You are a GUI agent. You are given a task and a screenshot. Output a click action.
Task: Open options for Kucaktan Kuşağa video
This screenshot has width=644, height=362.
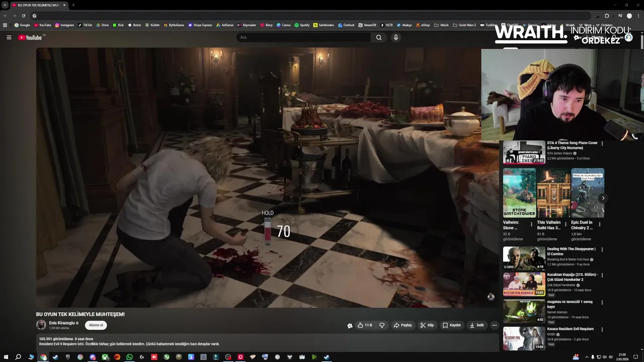602,276
